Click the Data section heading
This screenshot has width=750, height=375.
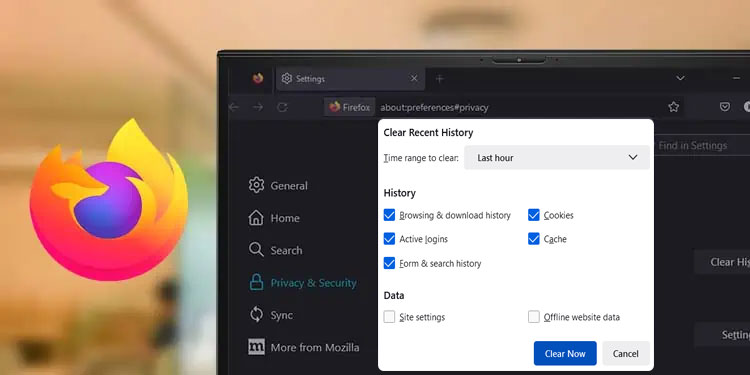[x=394, y=296]
